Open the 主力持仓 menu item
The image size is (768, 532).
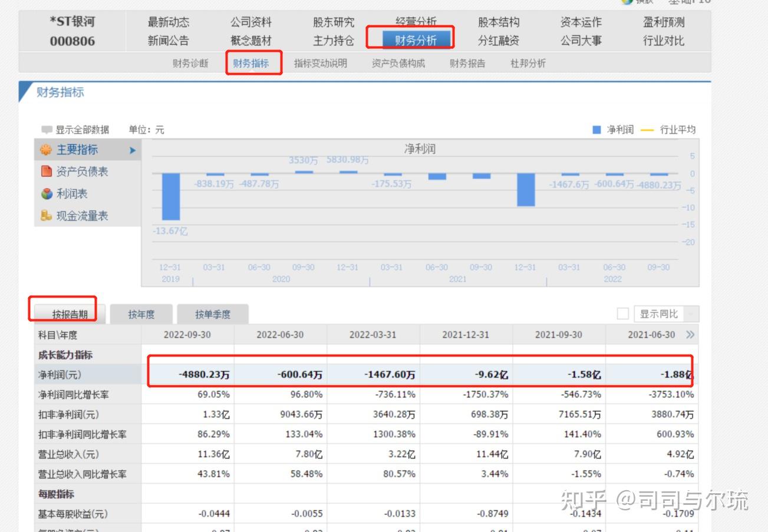(334, 41)
